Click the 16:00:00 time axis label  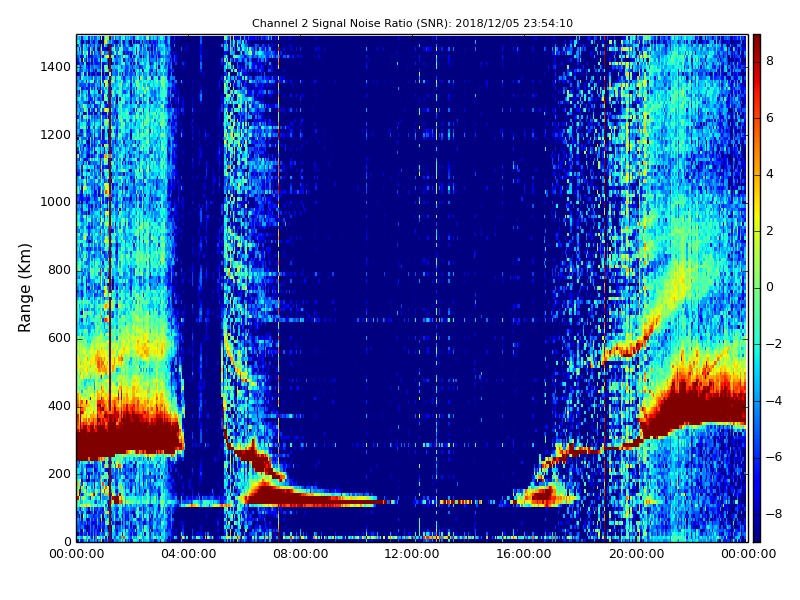click(x=524, y=554)
